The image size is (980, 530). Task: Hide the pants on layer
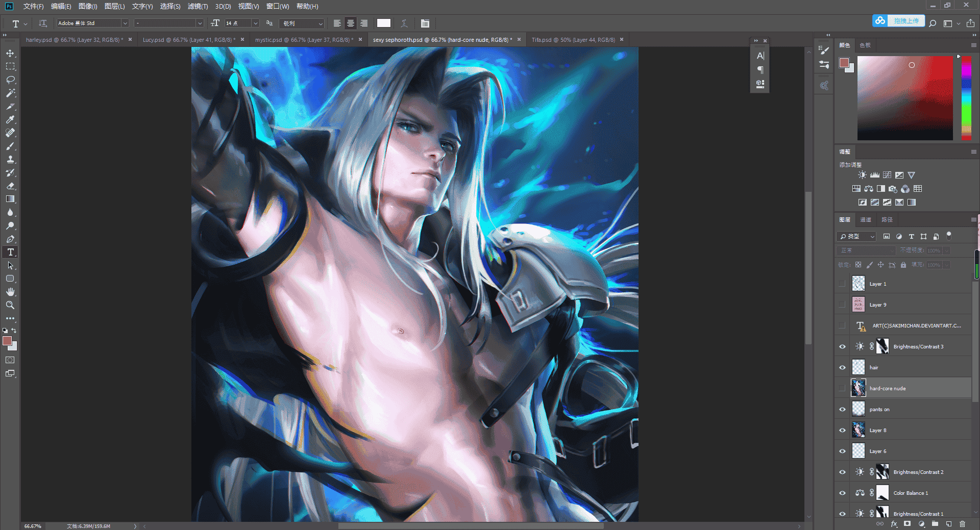[x=842, y=409]
